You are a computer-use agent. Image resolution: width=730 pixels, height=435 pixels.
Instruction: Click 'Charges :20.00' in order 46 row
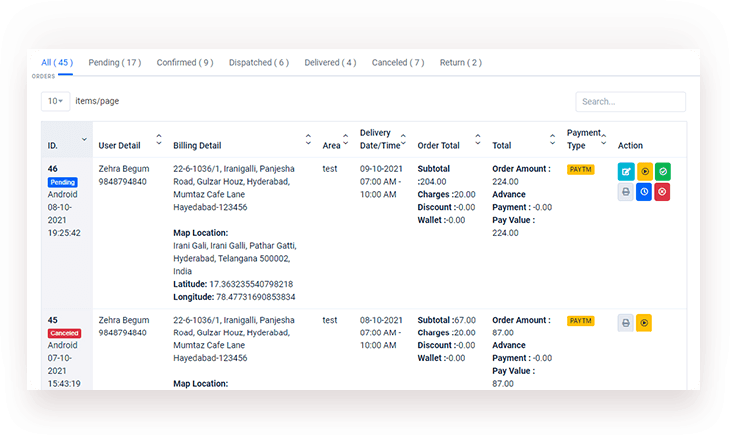pyautogui.click(x=446, y=194)
